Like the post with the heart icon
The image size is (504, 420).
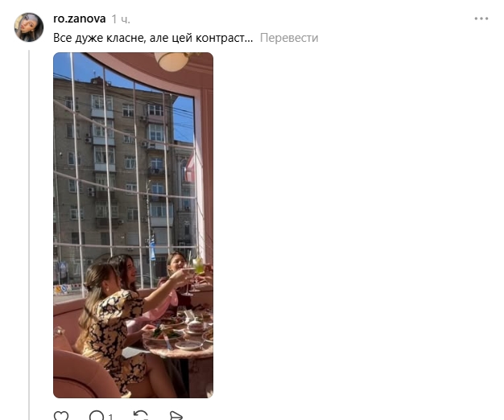click(x=61, y=416)
